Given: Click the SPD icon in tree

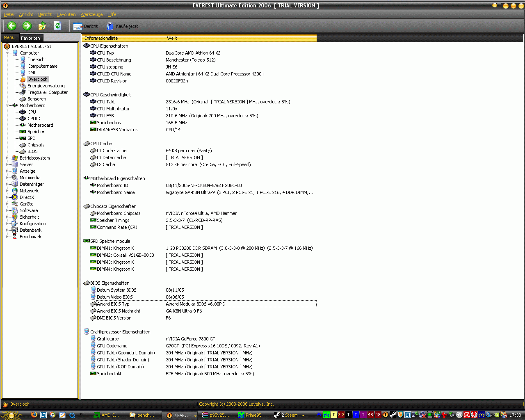Looking at the screenshot, I should 23,138.
